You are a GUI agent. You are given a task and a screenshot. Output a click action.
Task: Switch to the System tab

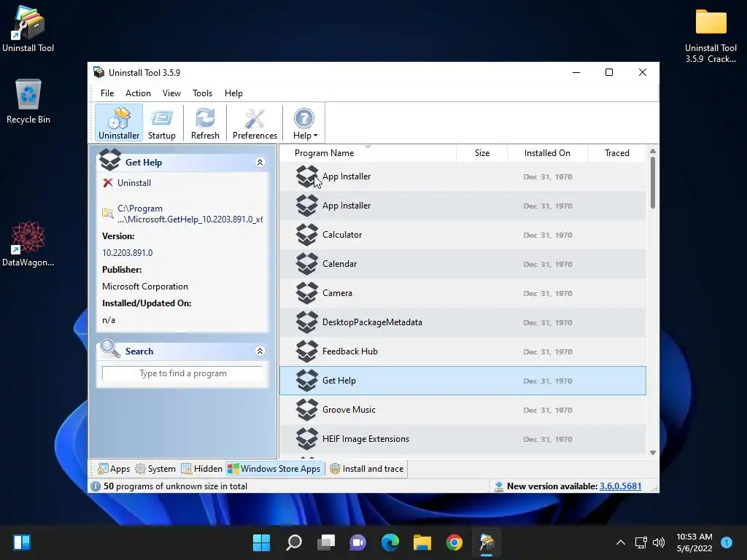tap(155, 469)
